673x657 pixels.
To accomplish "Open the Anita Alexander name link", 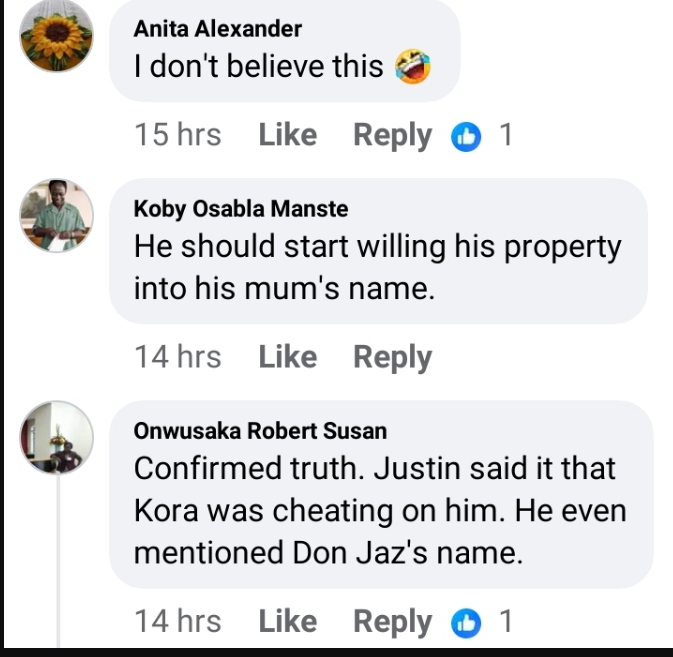I will pos(217,29).
